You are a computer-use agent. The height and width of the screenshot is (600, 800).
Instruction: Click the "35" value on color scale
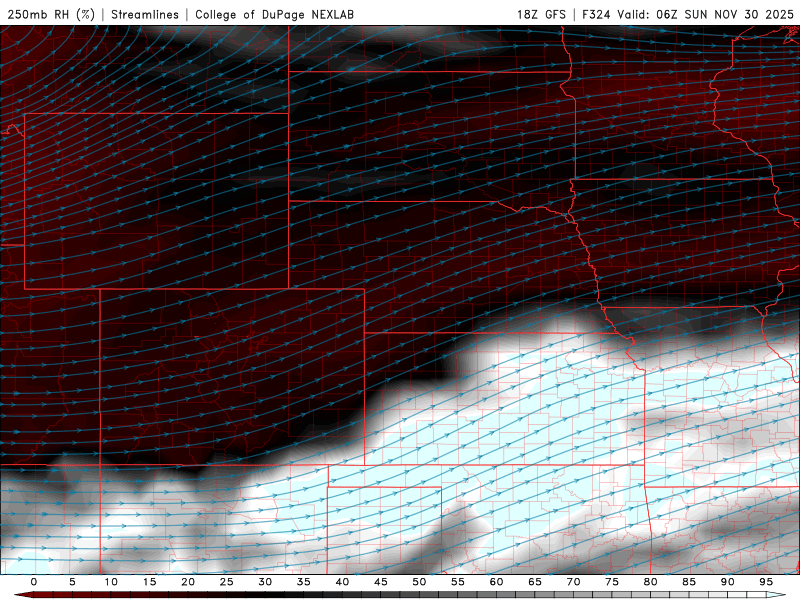(x=304, y=582)
